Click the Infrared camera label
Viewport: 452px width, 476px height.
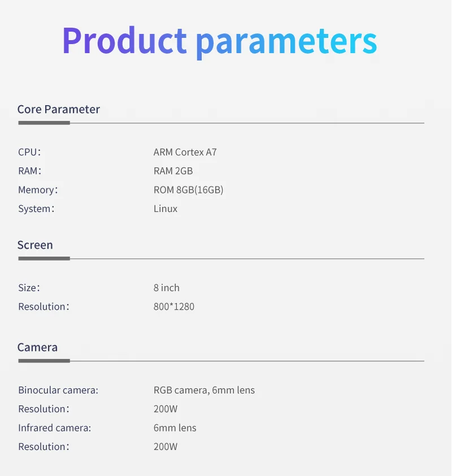54,428
